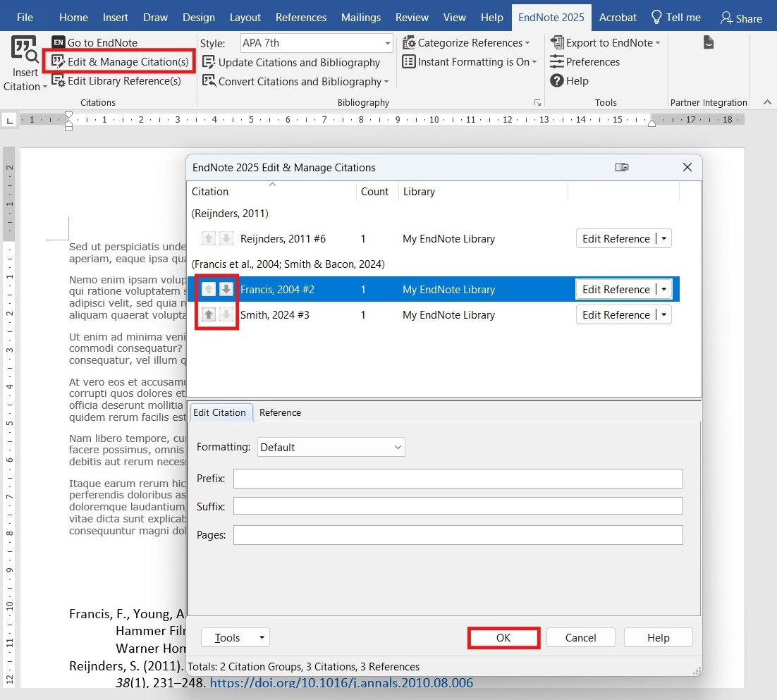Image resolution: width=777 pixels, height=700 pixels.
Task: Click the Count column header
Action: (x=377, y=191)
